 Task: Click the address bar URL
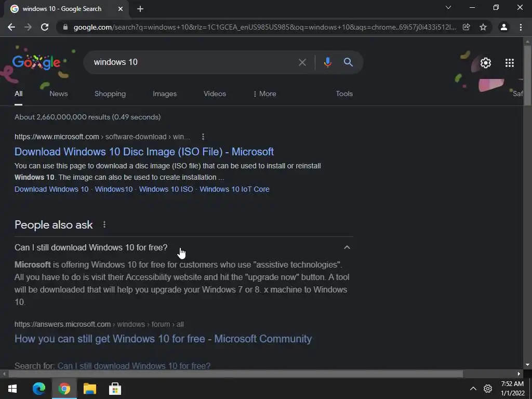[264, 27]
